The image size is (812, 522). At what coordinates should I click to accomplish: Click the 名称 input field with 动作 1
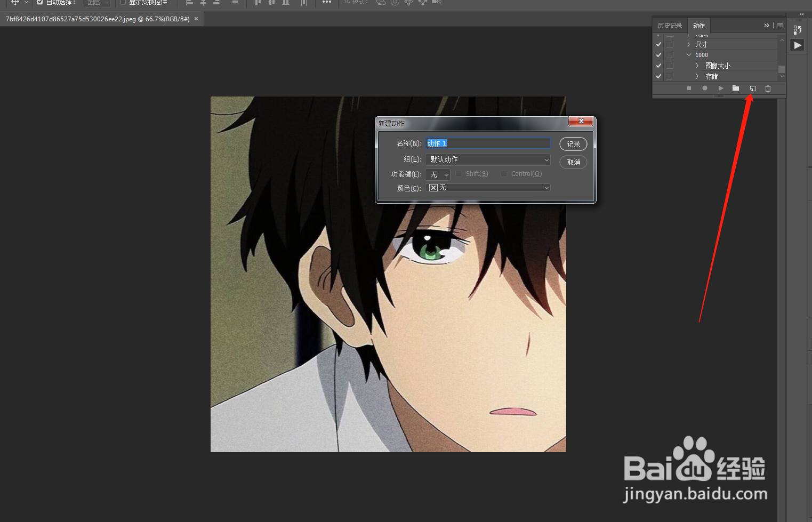tap(488, 143)
